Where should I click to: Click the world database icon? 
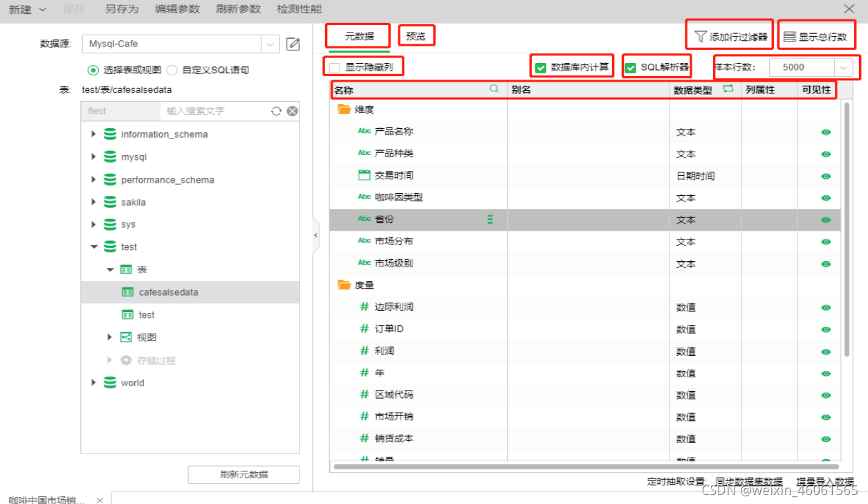tap(109, 383)
